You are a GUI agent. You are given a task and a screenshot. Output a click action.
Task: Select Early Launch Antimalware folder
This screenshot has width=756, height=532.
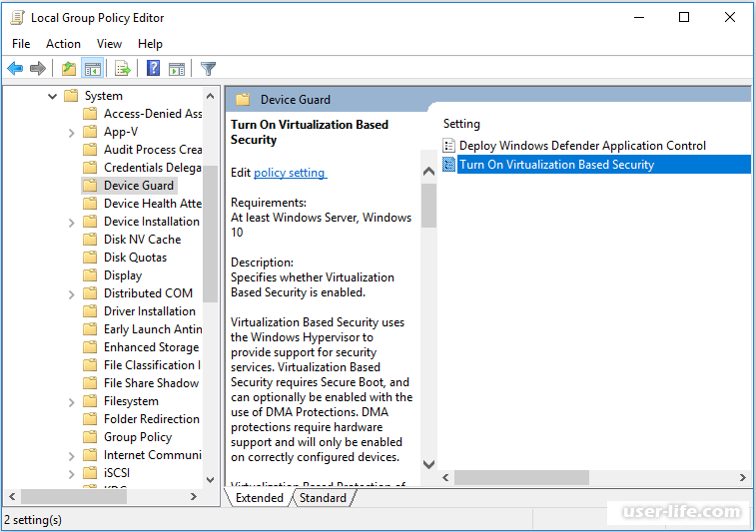pyautogui.click(x=153, y=329)
